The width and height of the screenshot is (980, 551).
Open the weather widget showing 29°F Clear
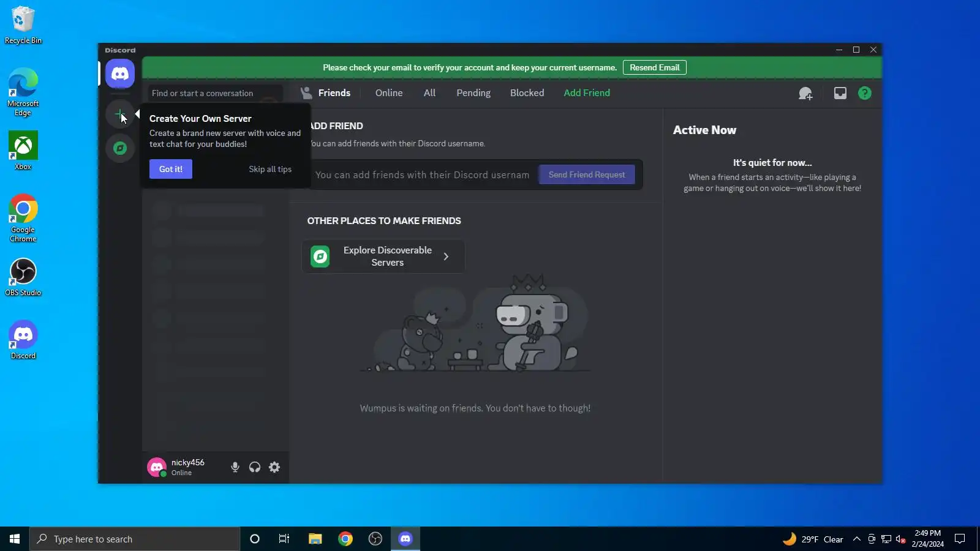coord(813,539)
